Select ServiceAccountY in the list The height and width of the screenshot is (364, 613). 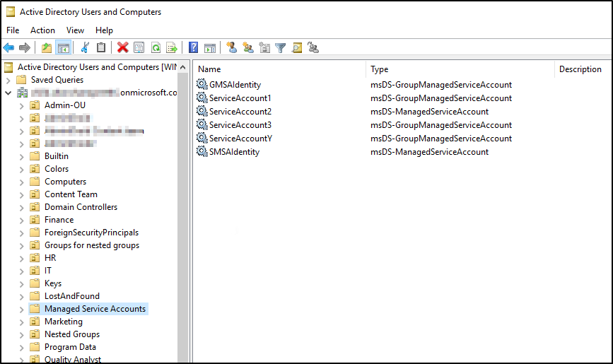(x=240, y=139)
